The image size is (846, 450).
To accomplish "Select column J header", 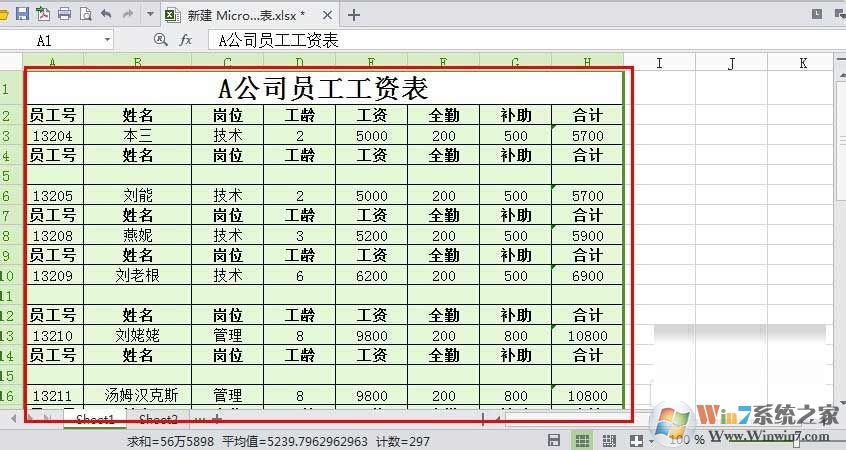I will point(731,63).
